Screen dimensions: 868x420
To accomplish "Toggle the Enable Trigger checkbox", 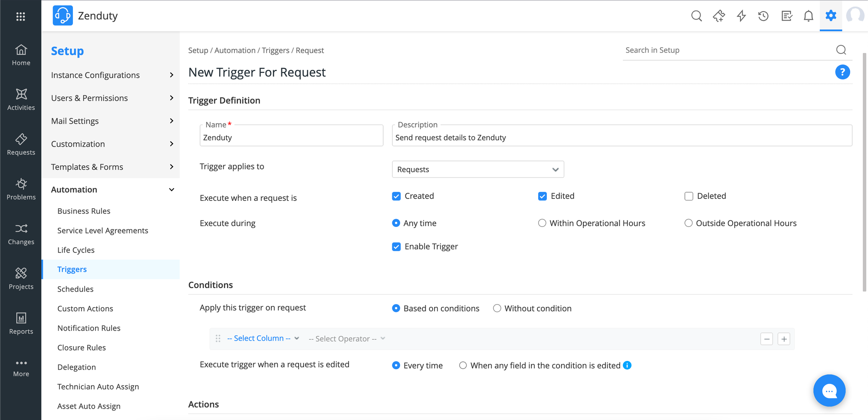I will point(396,247).
